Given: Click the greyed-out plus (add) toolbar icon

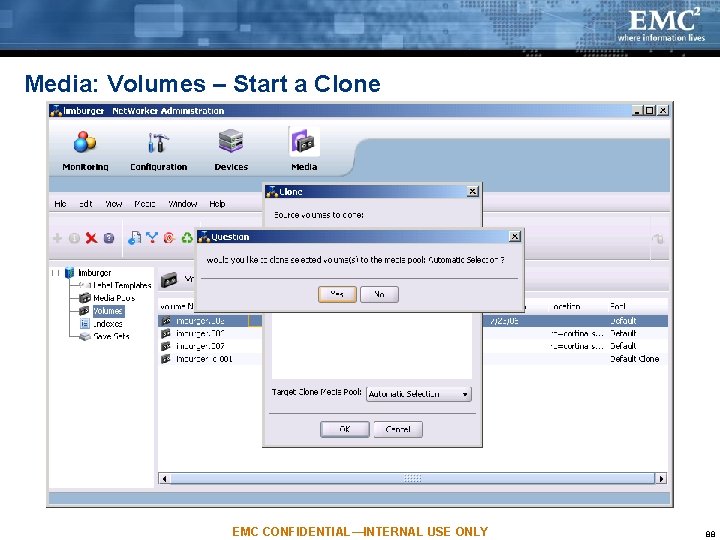Looking at the screenshot, I should (x=57, y=238).
